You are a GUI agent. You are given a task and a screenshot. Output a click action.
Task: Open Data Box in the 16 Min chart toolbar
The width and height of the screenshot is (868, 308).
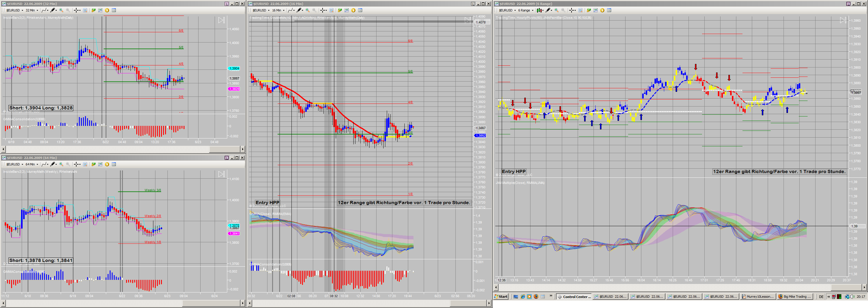coord(331,11)
